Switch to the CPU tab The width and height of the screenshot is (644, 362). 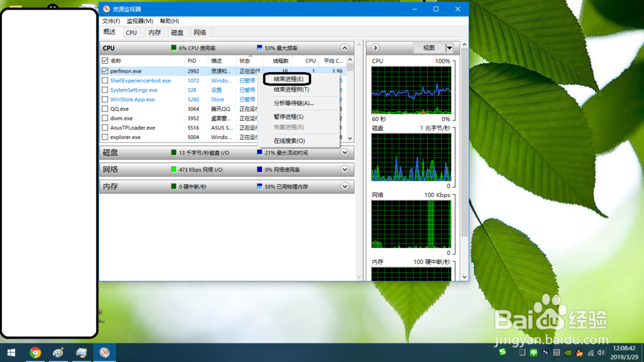tap(131, 33)
